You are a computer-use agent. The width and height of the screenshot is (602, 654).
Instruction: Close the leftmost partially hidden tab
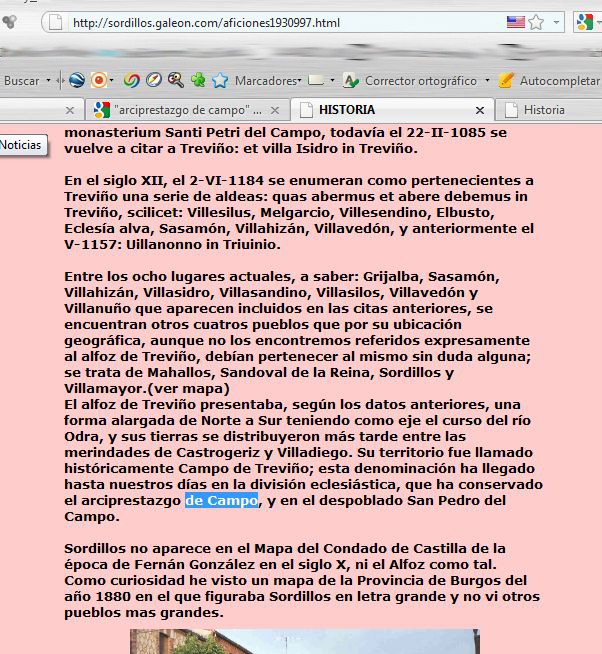click(70, 110)
